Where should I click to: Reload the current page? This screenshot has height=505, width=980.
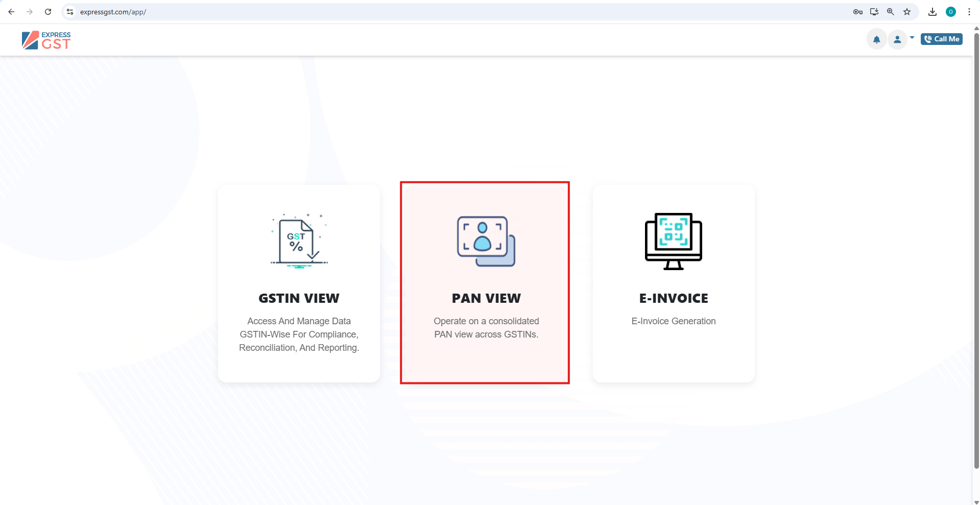(x=48, y=12)
